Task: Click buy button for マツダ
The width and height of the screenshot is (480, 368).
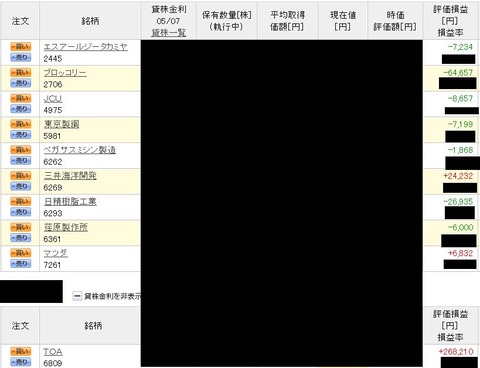Action: point(20,253)
